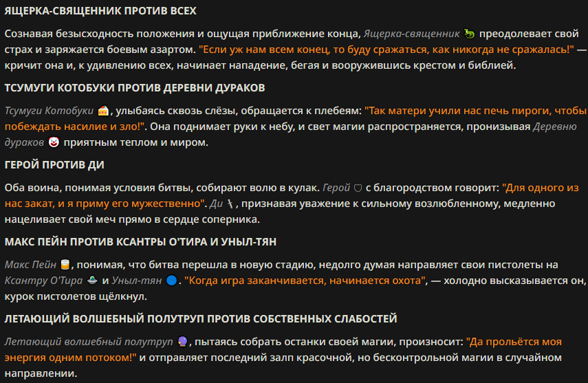
Task: Click orange quote "Да прольётся моя энергия"
Action: click(x=283, y=349)
